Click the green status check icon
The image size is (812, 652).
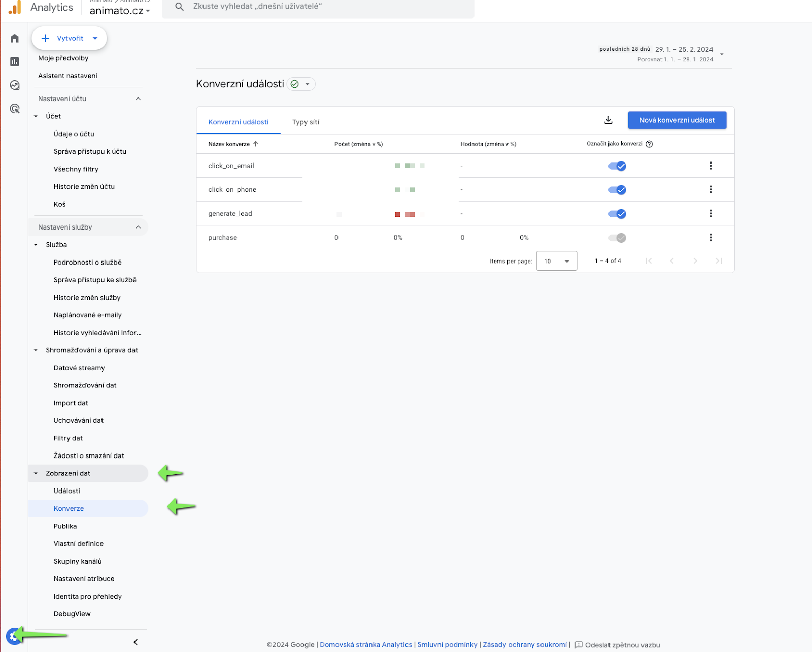[x=295, y=84]
